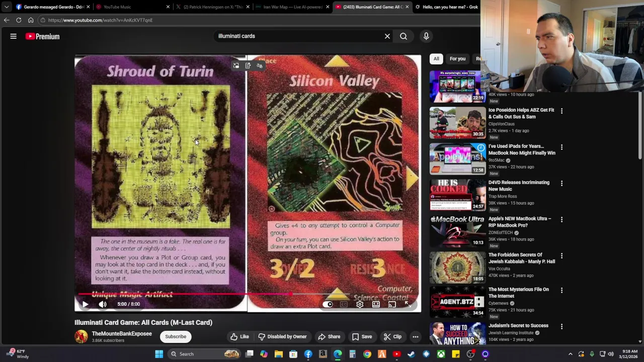644x362 pixels.
Task: Open the 62°F Windy weather widget
Action: (18, 354)
